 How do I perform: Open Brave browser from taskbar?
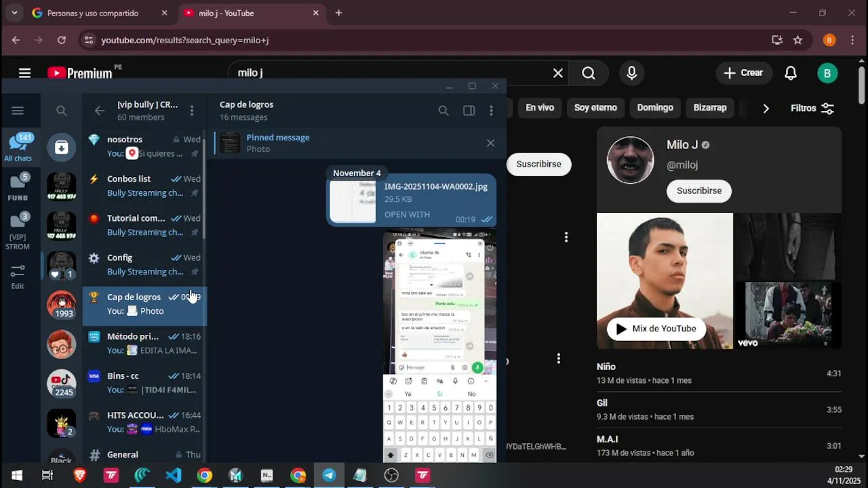pos(79,476)
